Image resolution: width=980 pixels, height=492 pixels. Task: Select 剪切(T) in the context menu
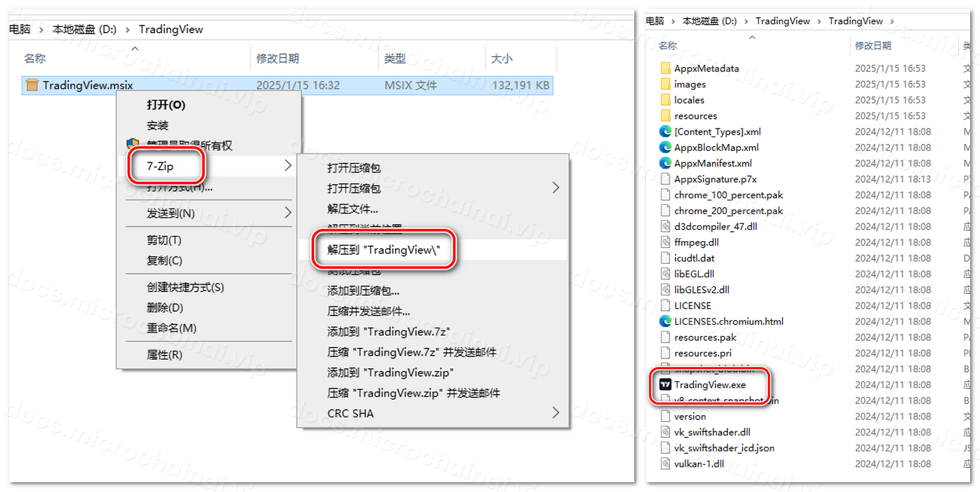(x=164, y=240)
